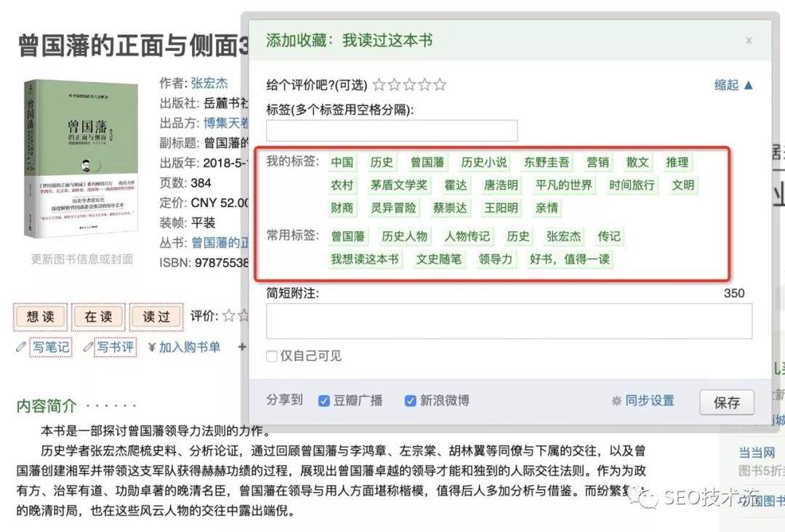785x532 pixels.
Task: Open 同步设置 via the gear icon
Action: [616, 400]
